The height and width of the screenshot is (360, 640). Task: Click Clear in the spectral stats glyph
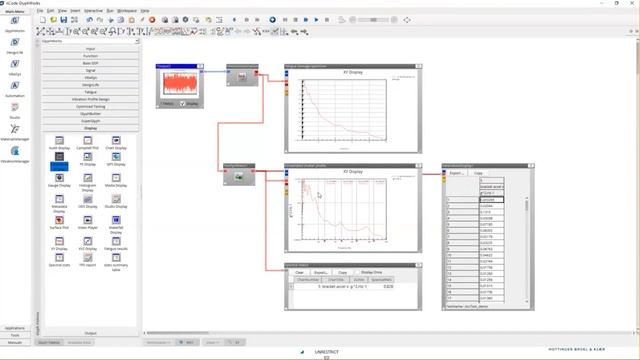click(300, 272)
